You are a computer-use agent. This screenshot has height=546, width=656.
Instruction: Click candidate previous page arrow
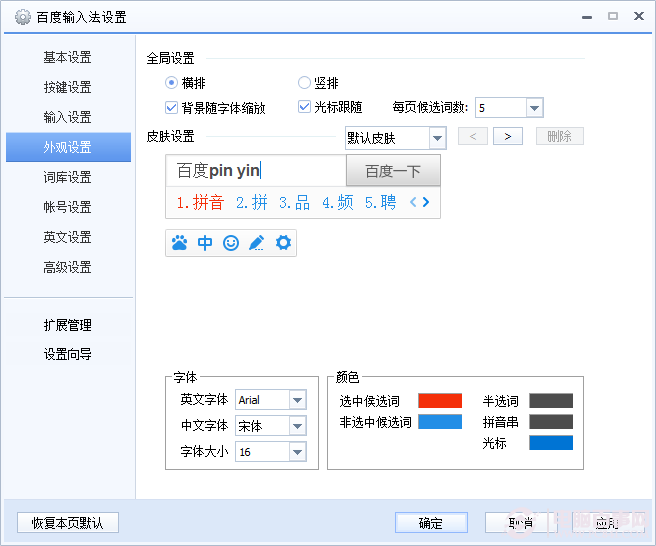(x=414, y=202)
